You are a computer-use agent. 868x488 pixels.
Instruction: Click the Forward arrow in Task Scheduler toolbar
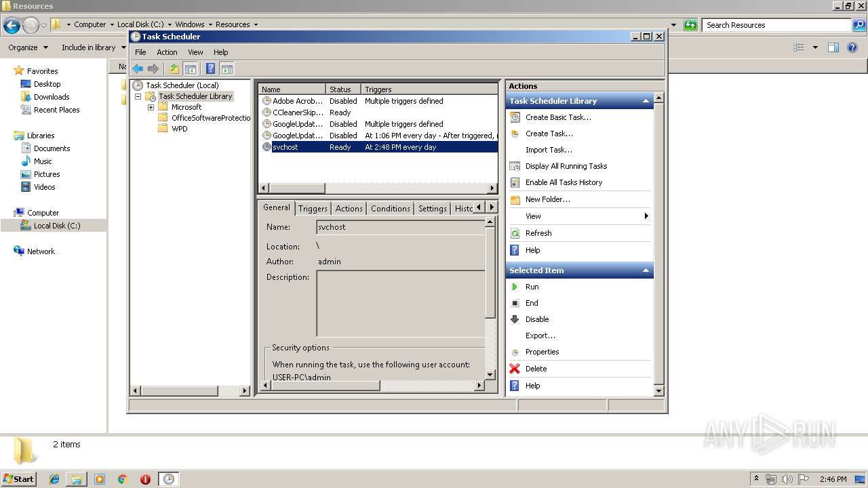(153, 68)
